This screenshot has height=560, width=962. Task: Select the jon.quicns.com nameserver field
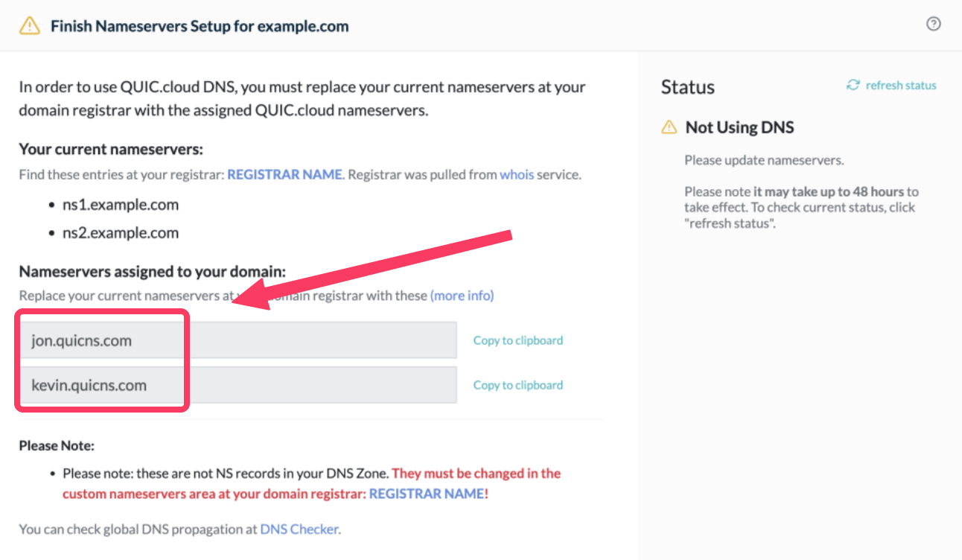pos(238,340)
